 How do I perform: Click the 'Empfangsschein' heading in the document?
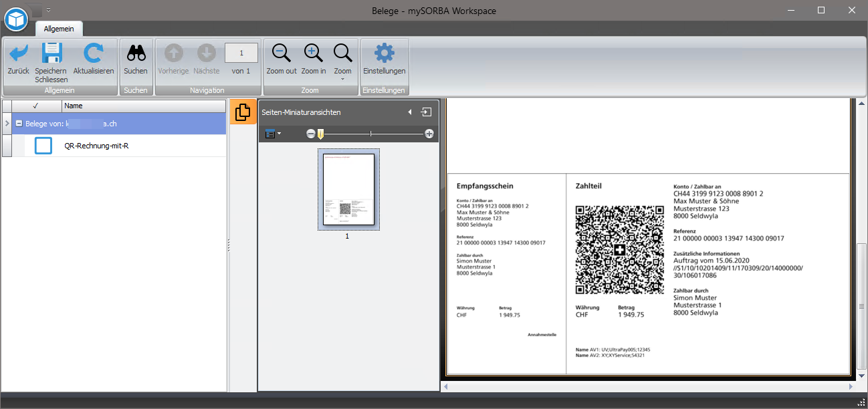click(x=485, y=186)
